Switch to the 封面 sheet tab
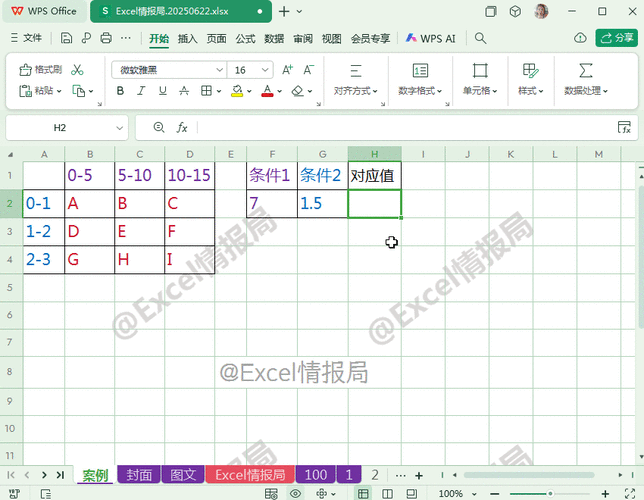This screenshot has height=500, width=644. pos(139,475)
